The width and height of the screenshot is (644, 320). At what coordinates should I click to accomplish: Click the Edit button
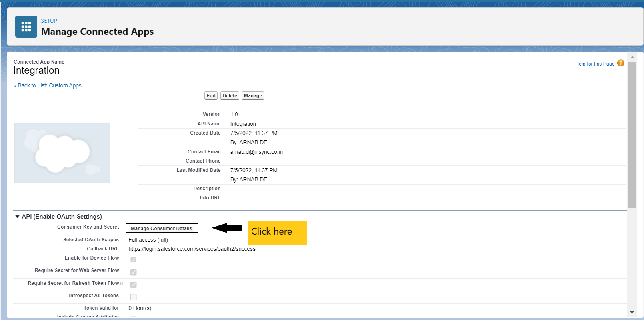pos(211,96)
